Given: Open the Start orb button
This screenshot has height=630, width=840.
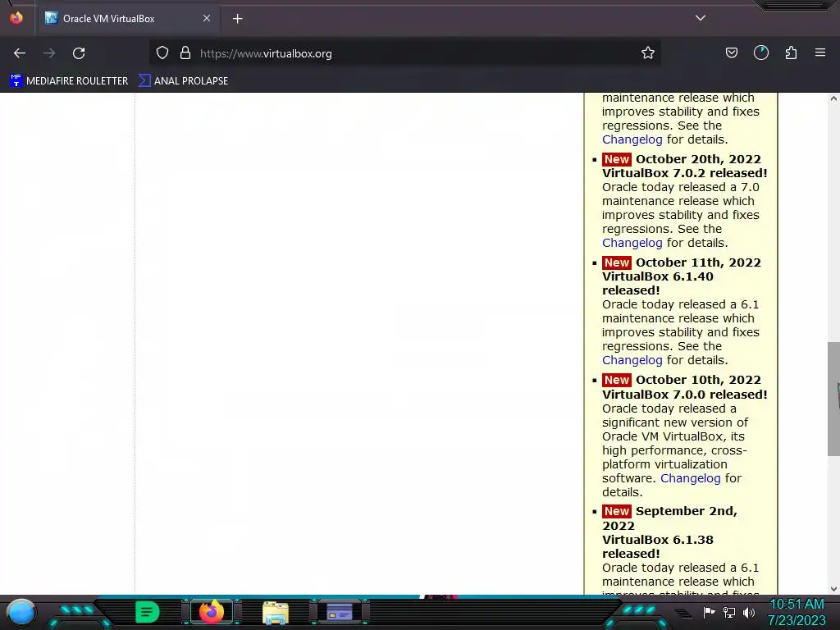Looking at the screenshot, I should [x=21, y=613].
